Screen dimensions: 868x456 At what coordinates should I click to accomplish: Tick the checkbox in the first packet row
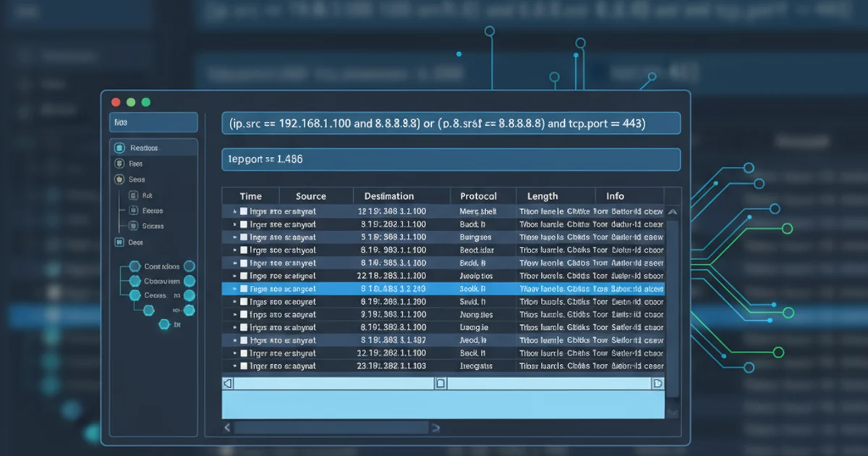click(x=244, y=211)
